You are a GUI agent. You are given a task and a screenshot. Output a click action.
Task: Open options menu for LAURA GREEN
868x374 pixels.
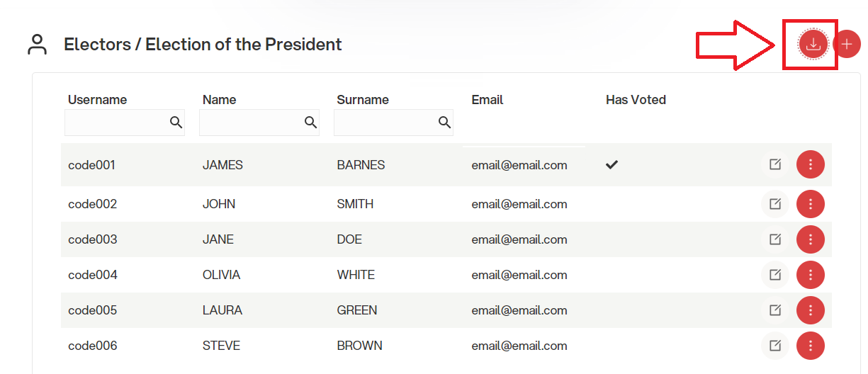pyautogui.click(x=811, y=310)
